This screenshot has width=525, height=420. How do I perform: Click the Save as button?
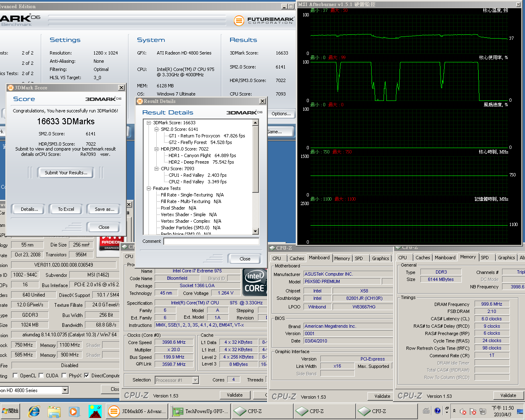coord(104,209)
